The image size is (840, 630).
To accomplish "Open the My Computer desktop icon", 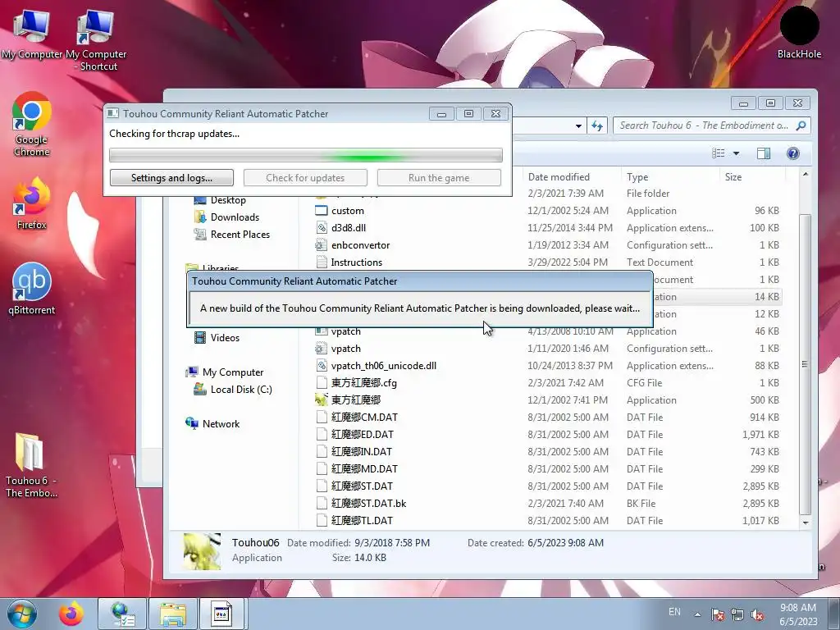I will pyautogui.click(x=31, y=34).
